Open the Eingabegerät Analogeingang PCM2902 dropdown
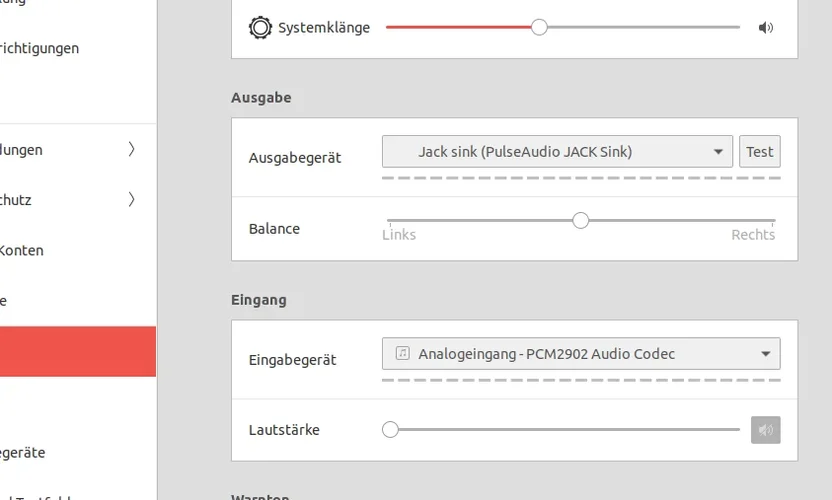The image size is (832, 500). point(581,354)
